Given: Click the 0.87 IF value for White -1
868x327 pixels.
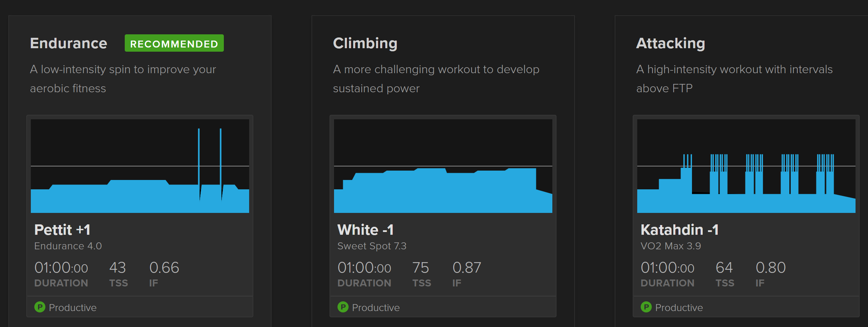Looking at the screenshot, I should pyautogui.click(x=467, y=267).
